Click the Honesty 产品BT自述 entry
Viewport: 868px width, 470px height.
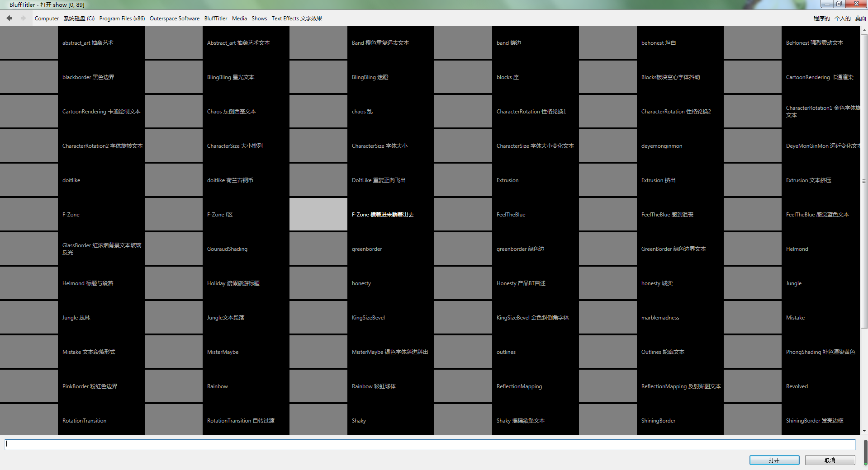click(x=521, y=283)
